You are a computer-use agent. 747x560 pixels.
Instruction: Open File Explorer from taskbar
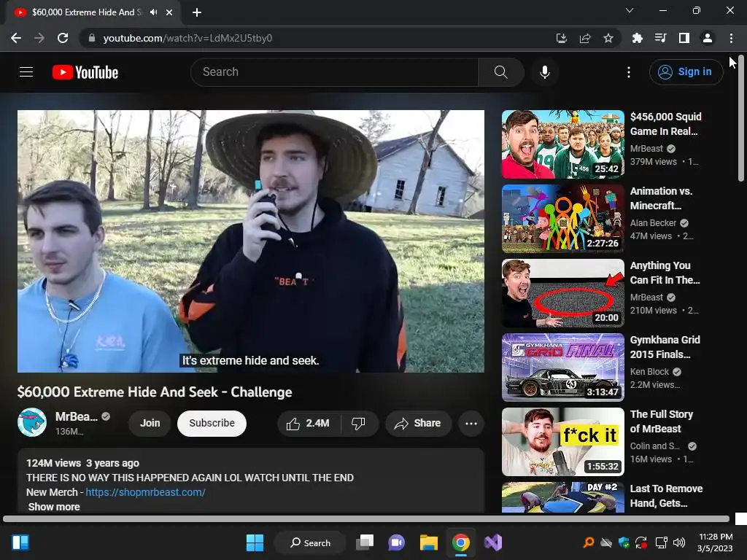[x=428, y=542]
